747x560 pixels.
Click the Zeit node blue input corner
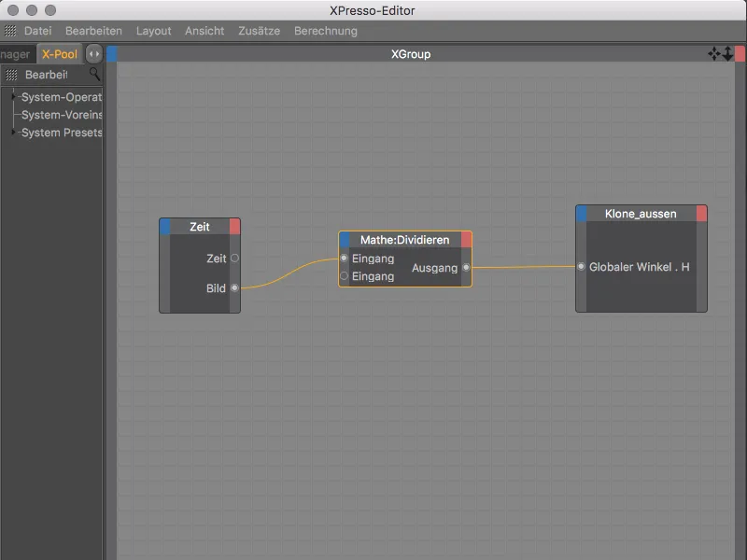(x=165, y=227)
